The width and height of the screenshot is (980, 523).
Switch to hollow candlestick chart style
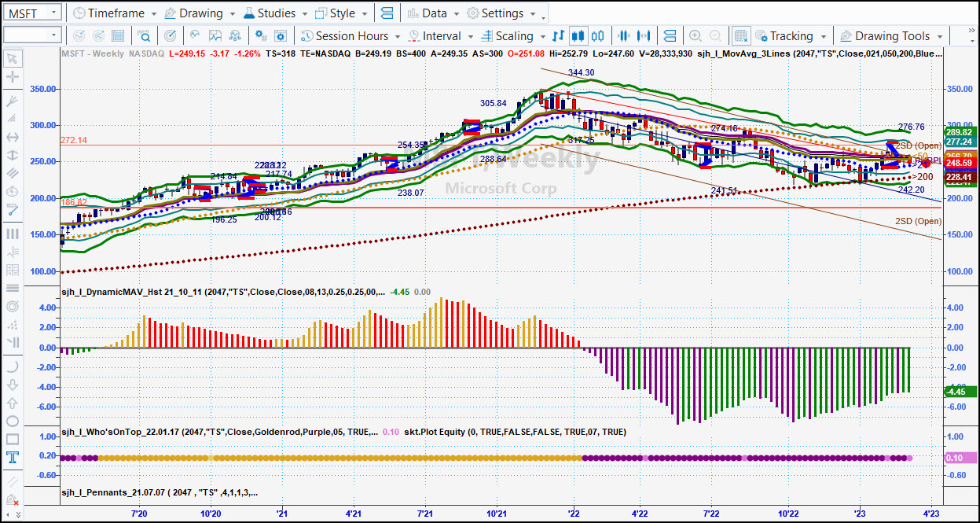coord(597,35)
